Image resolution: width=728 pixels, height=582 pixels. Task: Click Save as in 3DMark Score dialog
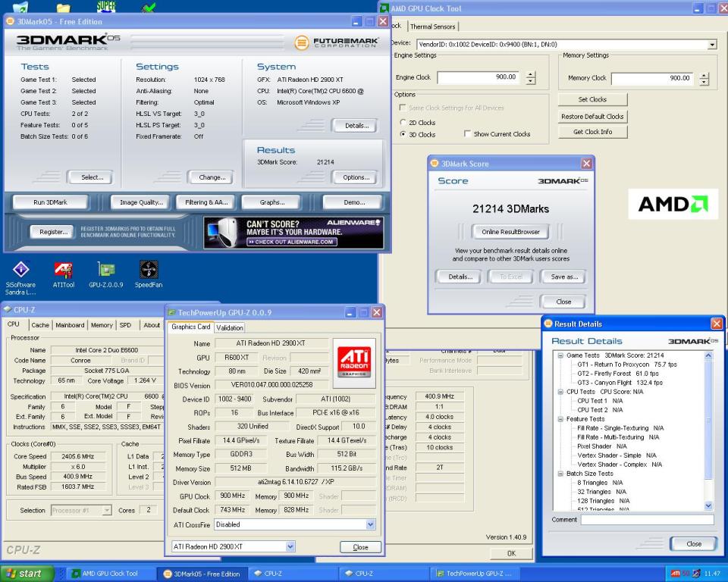click(x=564, y=277)
